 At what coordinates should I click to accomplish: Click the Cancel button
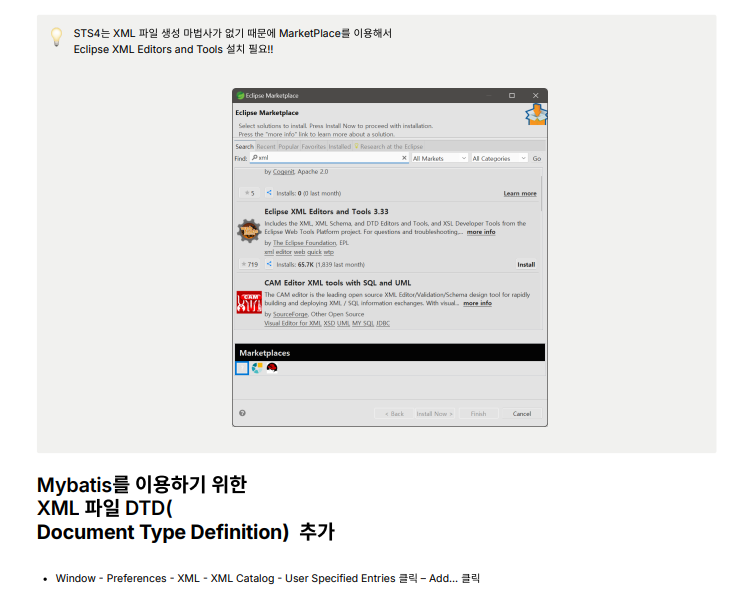(x=522, y=414)
